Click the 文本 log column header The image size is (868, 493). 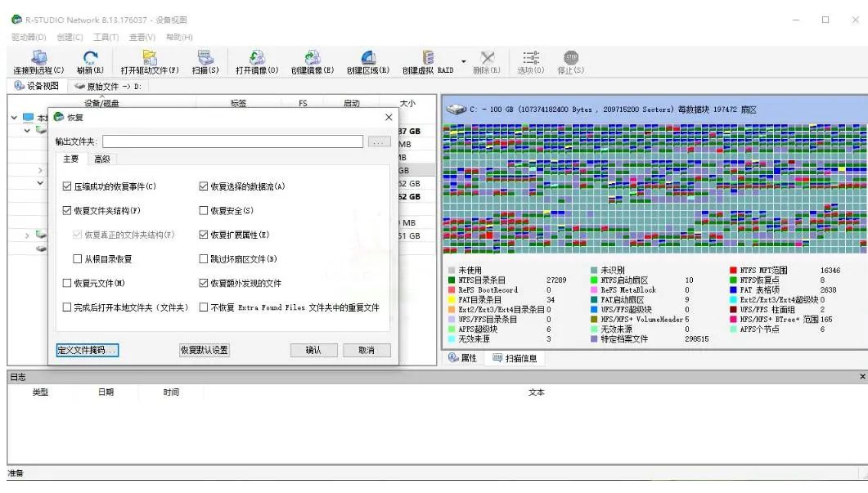pos(536,392)
